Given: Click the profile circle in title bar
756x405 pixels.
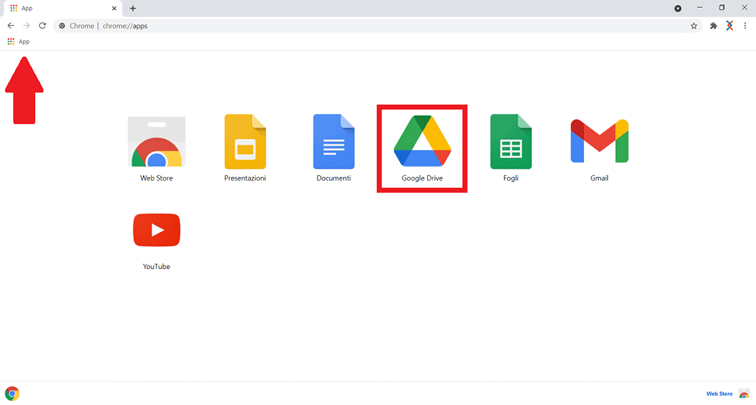Looking at the screenshot, I should [678, 8].
